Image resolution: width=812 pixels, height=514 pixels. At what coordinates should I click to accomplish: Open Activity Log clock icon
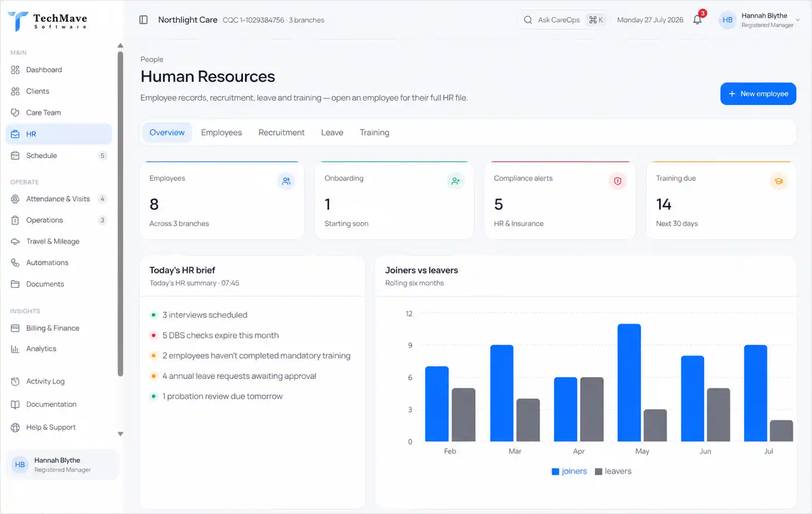pyautogui.click(x=15, y=382)
